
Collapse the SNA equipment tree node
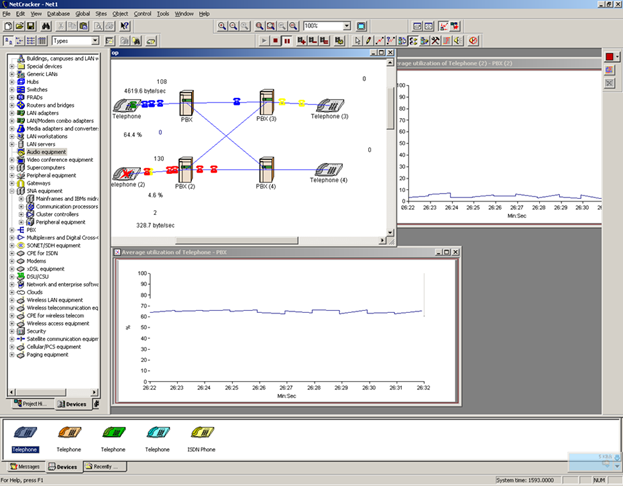coord(12,191)
